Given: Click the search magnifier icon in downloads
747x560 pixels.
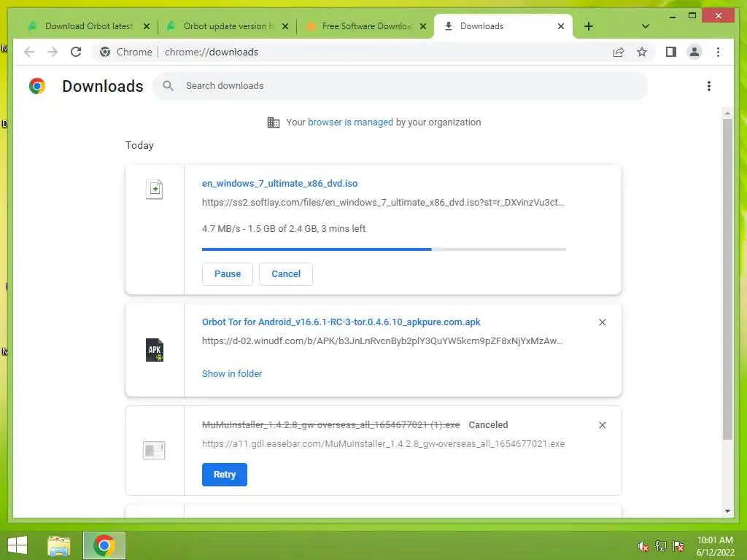Looking at the screenshot, I should 169,86.
